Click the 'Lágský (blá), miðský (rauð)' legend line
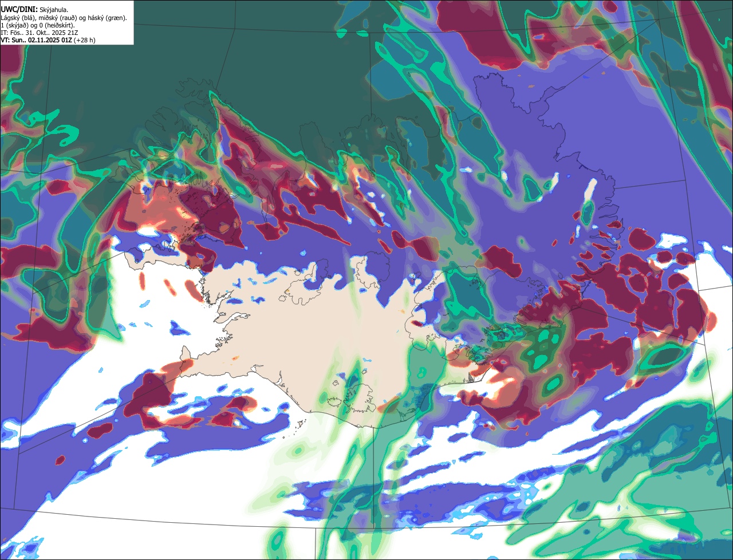 pyautogui.click(x=64, y=18)
